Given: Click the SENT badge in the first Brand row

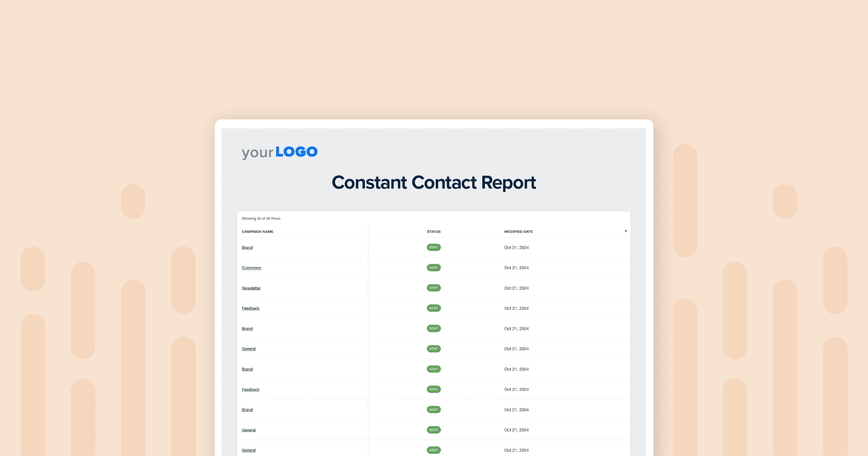Looking at the screenshot, I should tap(434, 247).
